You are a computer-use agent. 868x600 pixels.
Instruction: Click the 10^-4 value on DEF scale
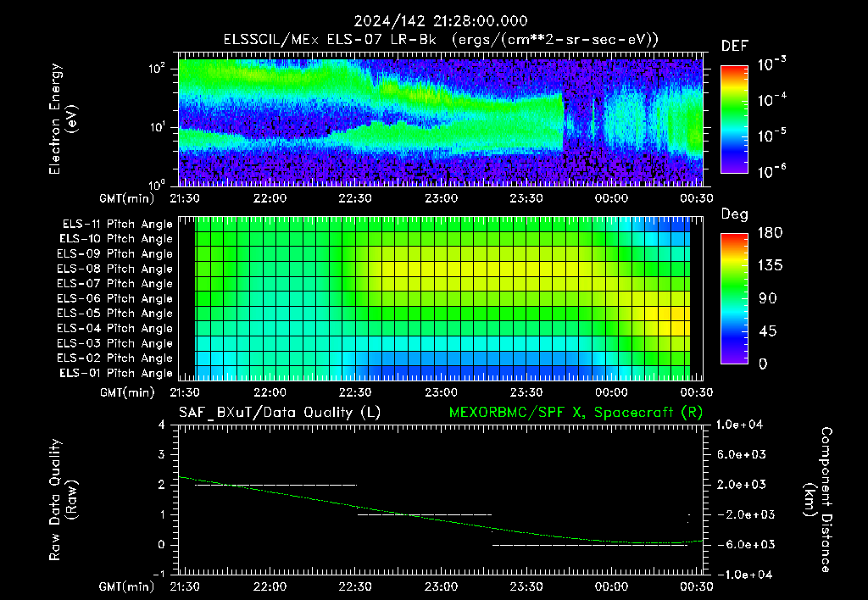pos(771,100)
